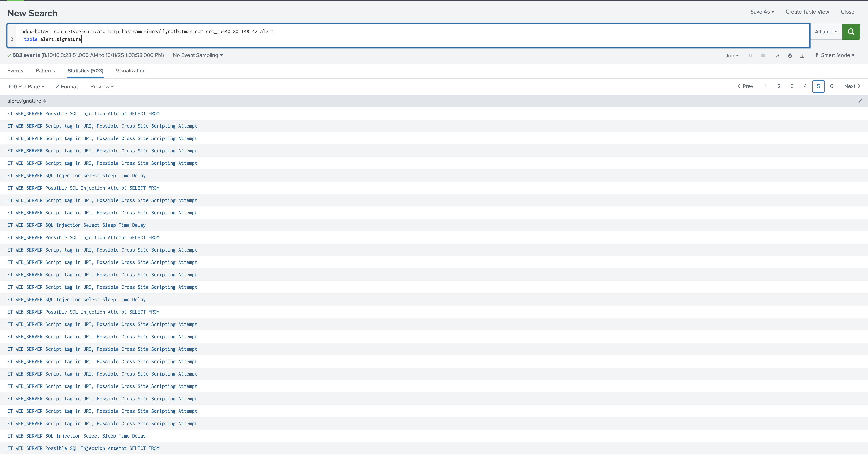This screenshot has height=459, width=868.
Task: Expand the Smart Mode dropdown
Action: click(835, 55)
